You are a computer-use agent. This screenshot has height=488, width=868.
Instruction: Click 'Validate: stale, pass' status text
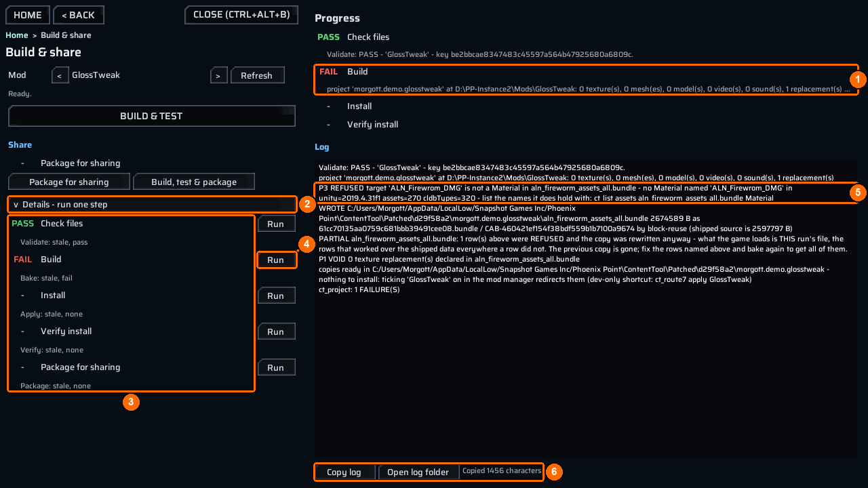pos(54,242)
